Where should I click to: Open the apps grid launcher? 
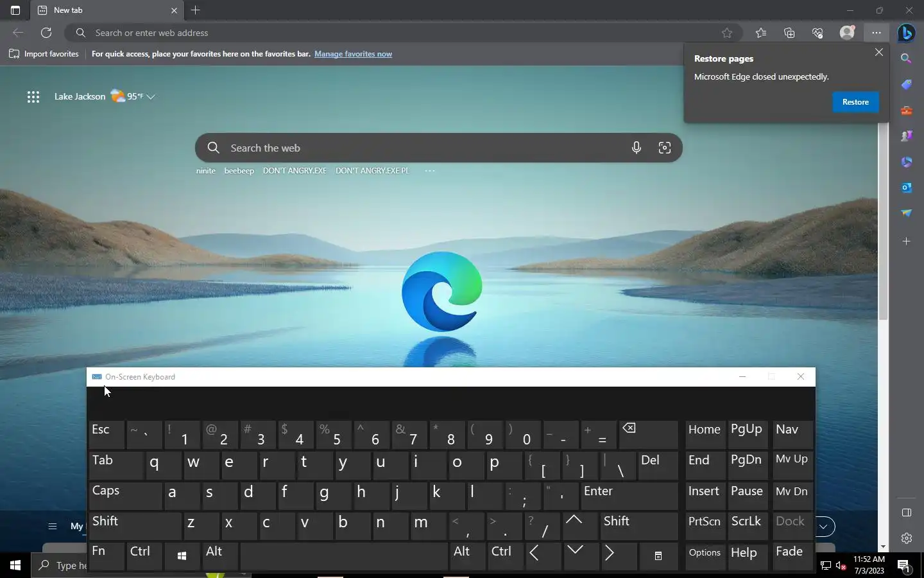[33, 97]
